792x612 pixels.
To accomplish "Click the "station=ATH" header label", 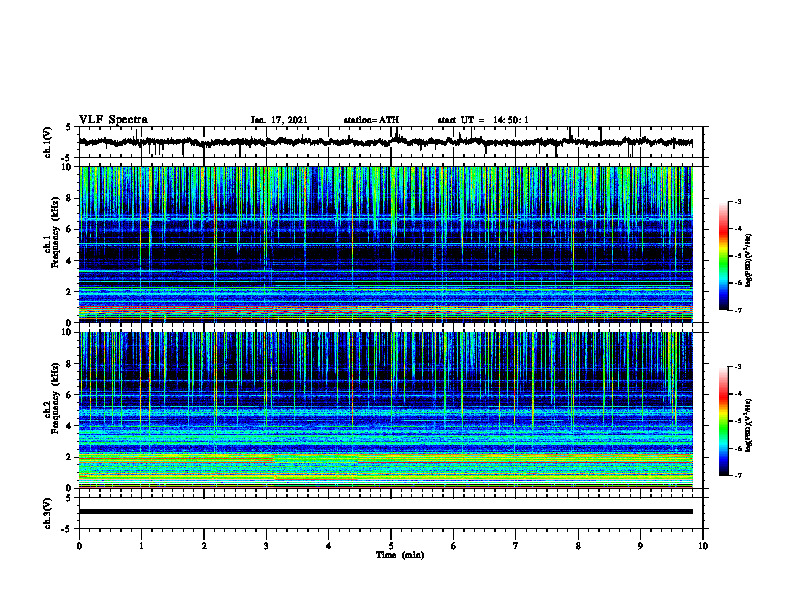I will click(x=371, y=120).
